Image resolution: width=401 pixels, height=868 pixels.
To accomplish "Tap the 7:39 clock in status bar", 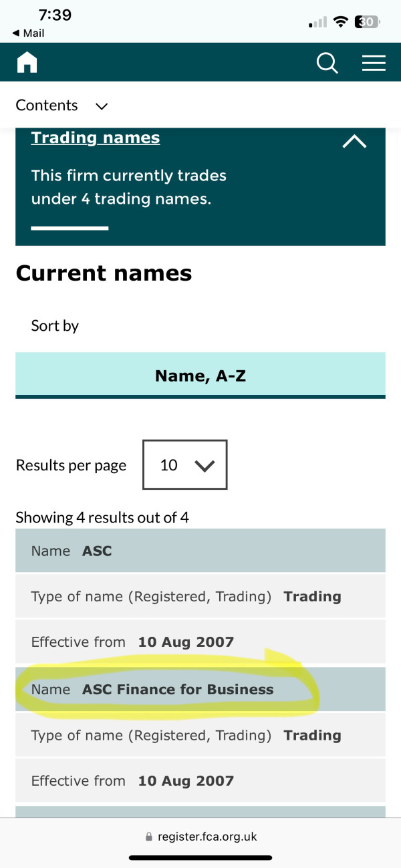I will [55, 15].
